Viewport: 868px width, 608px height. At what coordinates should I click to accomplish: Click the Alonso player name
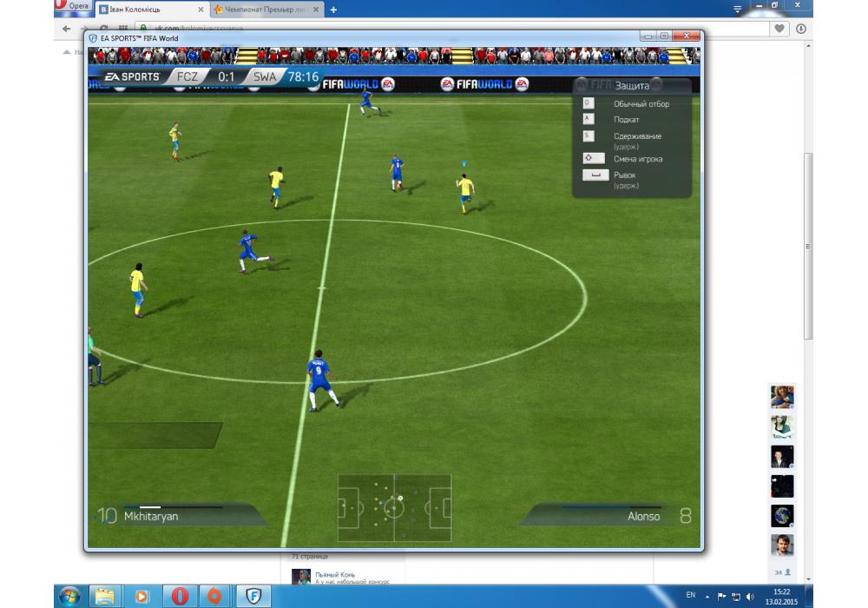tap(643, 516)
